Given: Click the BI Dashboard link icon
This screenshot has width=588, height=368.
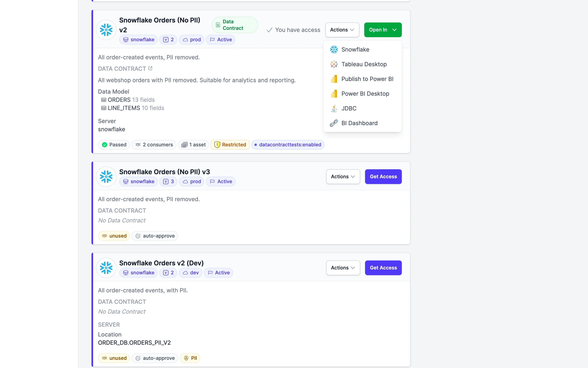Looking at the screenshot, I should (x=334, y=123).
